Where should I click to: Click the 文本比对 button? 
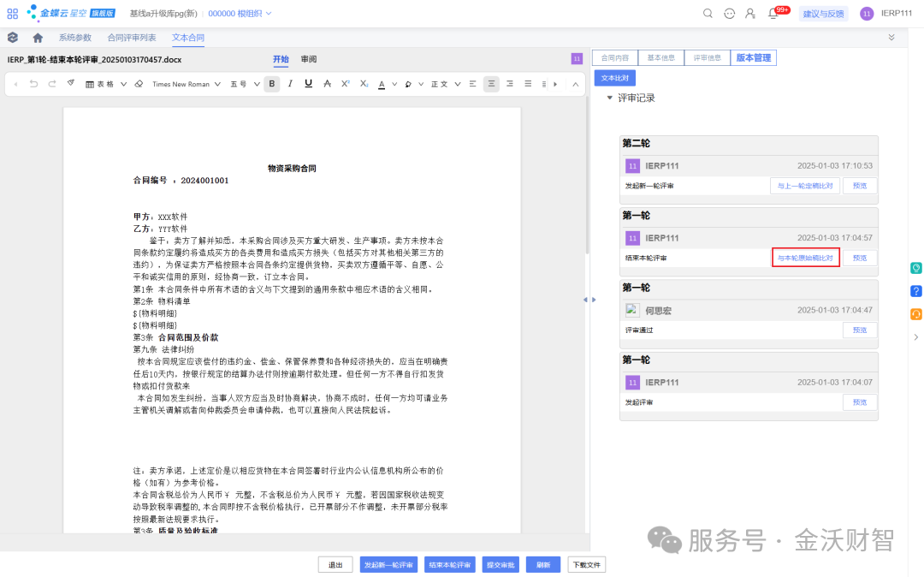click(614, 78)
